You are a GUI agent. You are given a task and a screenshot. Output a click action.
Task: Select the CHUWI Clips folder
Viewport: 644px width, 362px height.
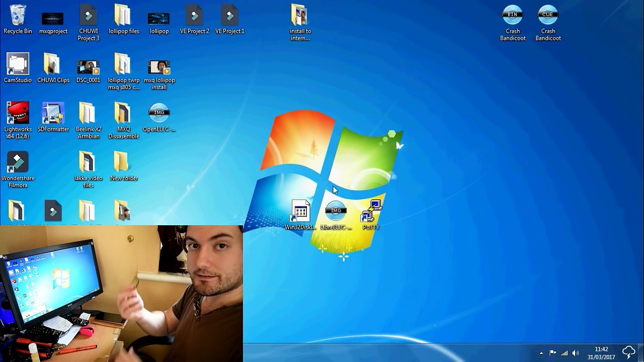tap(53, 68)
